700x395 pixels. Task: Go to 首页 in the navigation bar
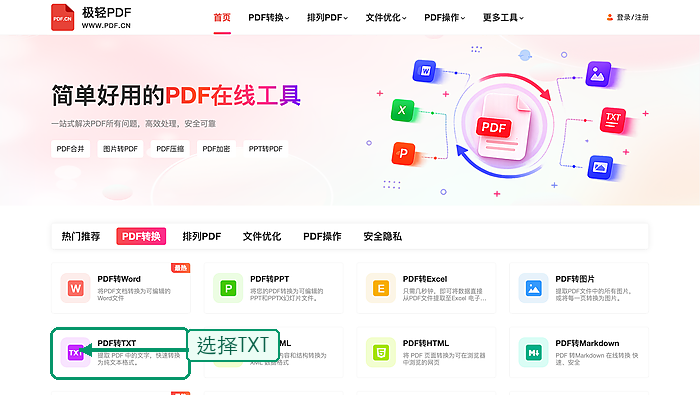point(222,17)
